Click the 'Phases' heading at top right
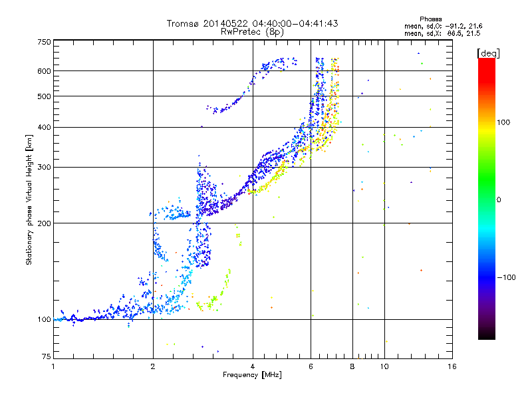Screen dimensions: 532x399 click(430, 19)
